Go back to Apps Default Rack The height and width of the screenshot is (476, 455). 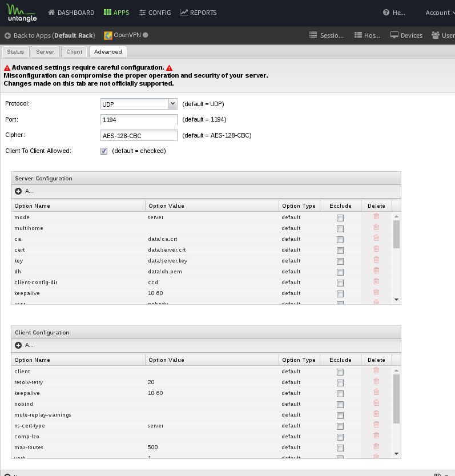point(50,35)
